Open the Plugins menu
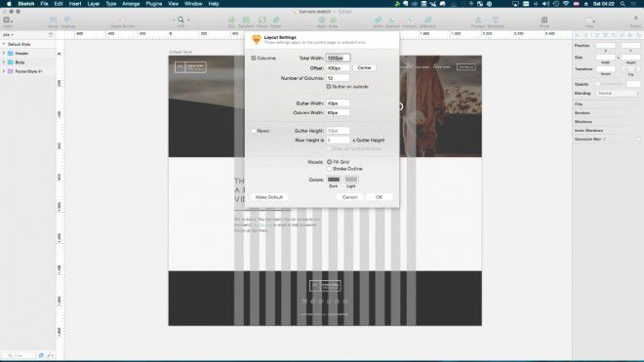644x362 pixels. point(154,4)
